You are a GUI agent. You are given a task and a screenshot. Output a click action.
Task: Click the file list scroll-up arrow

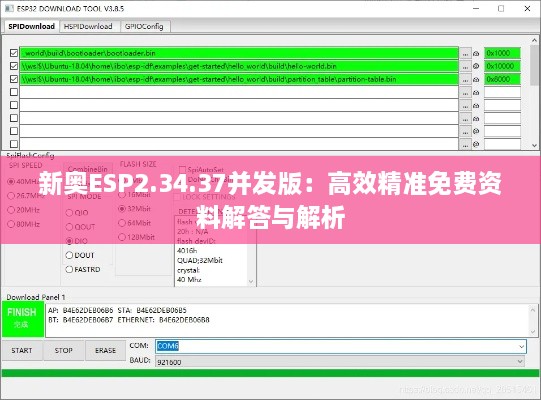tap(534, 40)
